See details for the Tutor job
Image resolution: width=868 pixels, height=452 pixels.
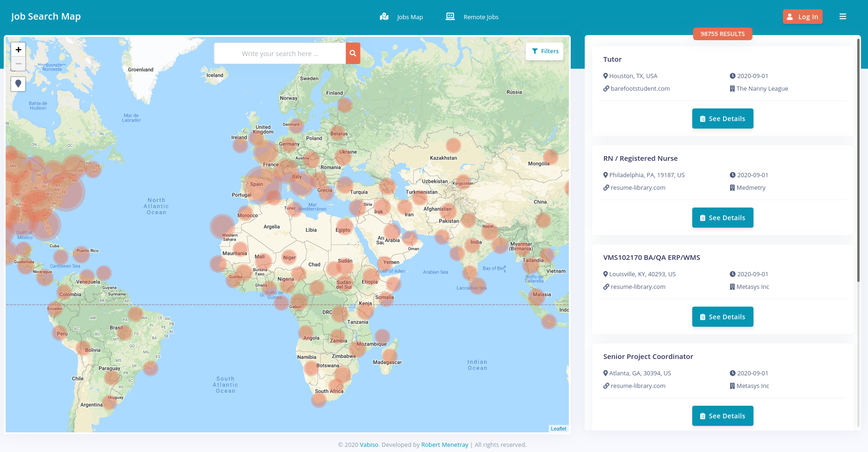(723, 119)
